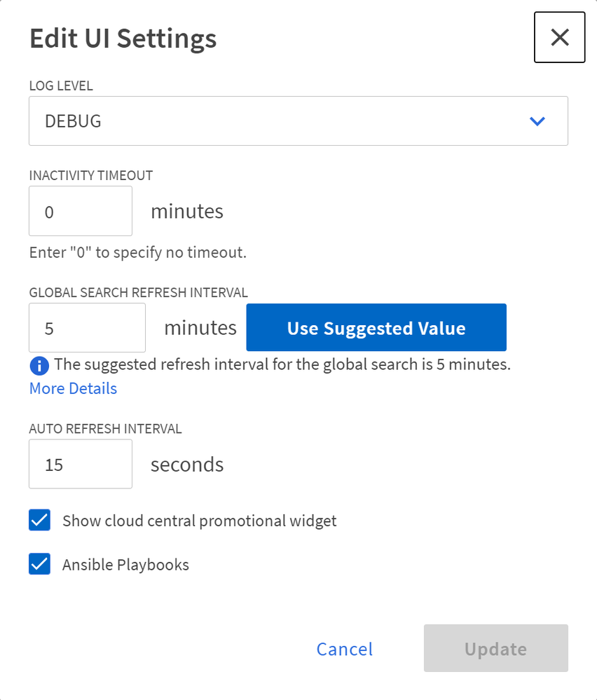This screenshot has height=700, width=597.
Task: Close the Edit UI Settings dialog
Action: (559, 38)
